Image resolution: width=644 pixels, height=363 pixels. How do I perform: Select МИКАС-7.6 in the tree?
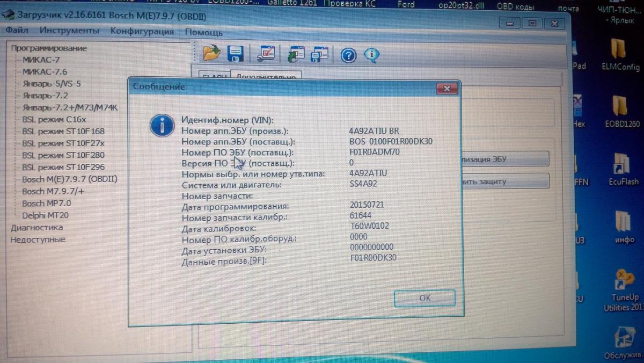pyautogui.click(x=45, y=71)
